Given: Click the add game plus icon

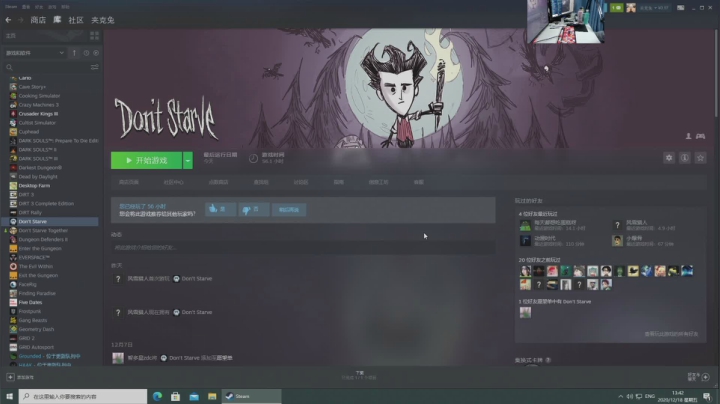Looking at the screenshot, I should tap(10, 377).
